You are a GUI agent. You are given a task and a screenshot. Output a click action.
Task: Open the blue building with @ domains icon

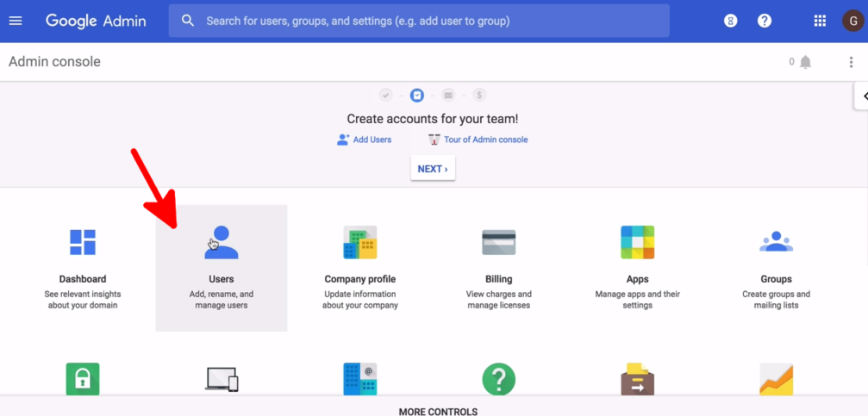[360, 379]
